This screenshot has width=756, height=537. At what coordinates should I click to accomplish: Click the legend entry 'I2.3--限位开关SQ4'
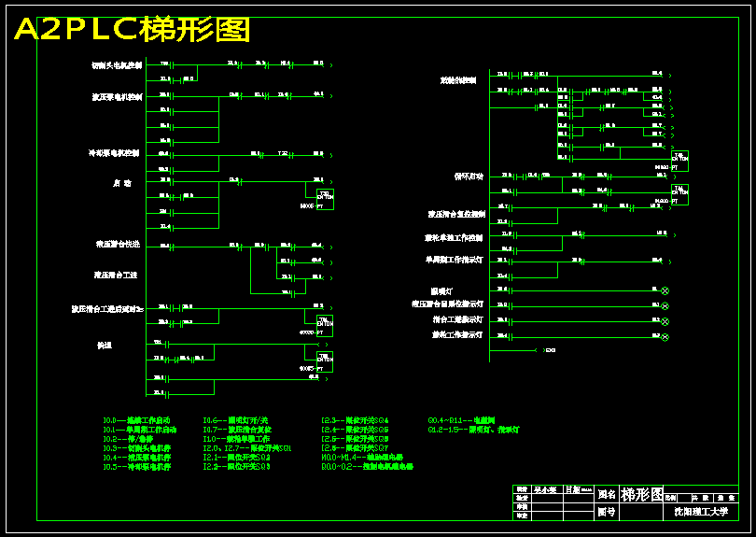355,420
